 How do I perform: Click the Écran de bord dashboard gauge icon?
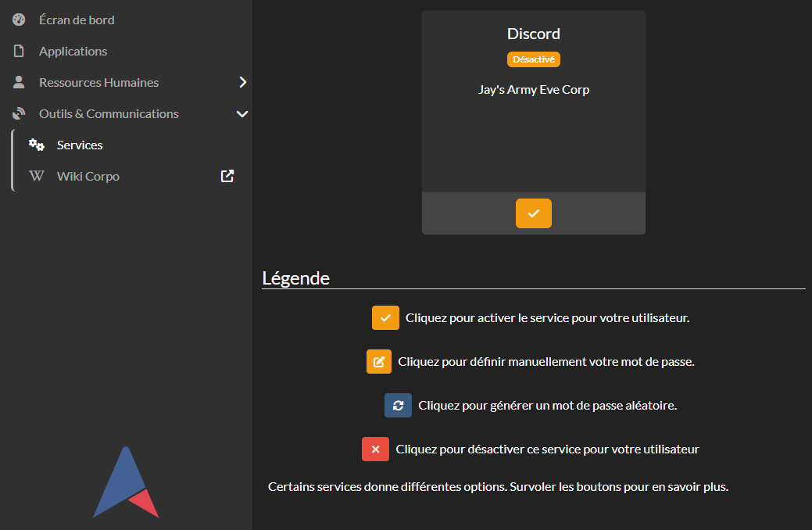[x=19, y=20]
